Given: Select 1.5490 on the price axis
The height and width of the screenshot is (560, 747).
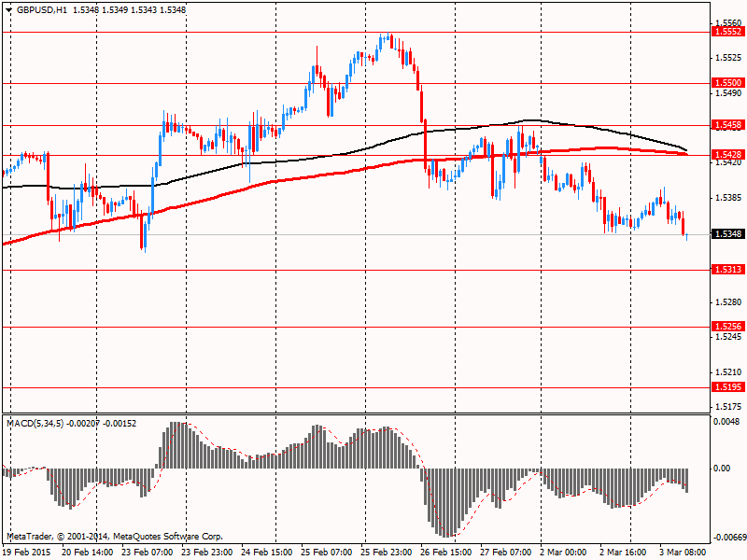Looking at the screenshot, I should (x=728, y=92).
